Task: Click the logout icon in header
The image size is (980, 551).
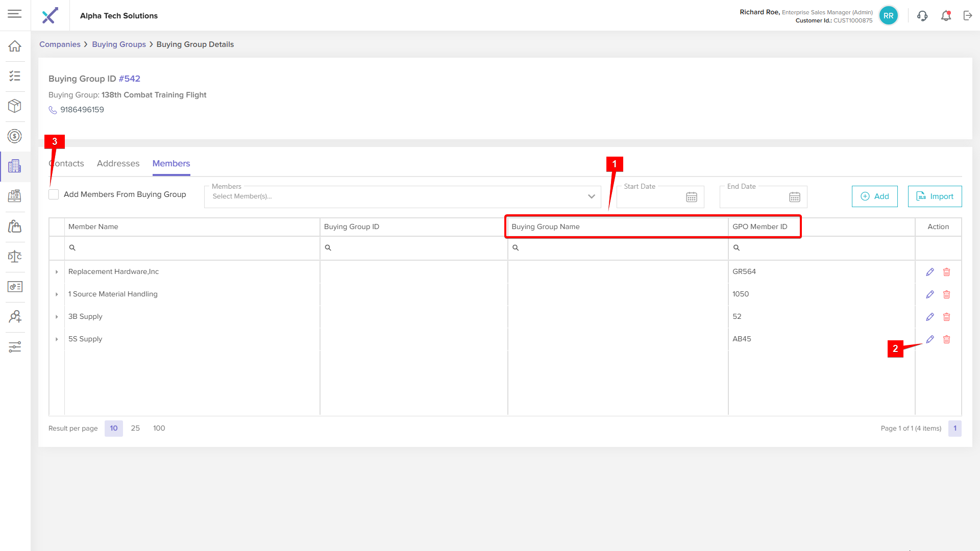Action: point(968,16)
